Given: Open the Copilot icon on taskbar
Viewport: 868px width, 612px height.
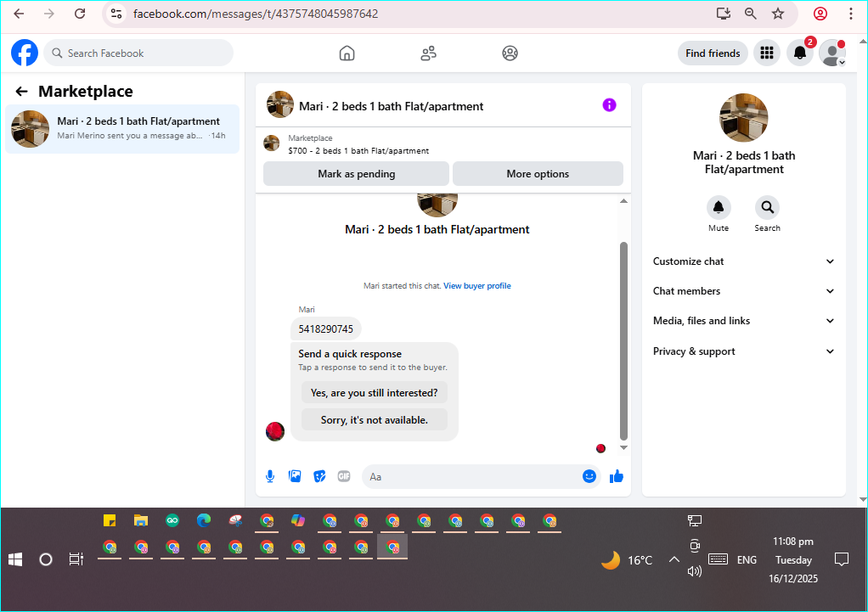Looking at the screenshot, I should (298, 520).
